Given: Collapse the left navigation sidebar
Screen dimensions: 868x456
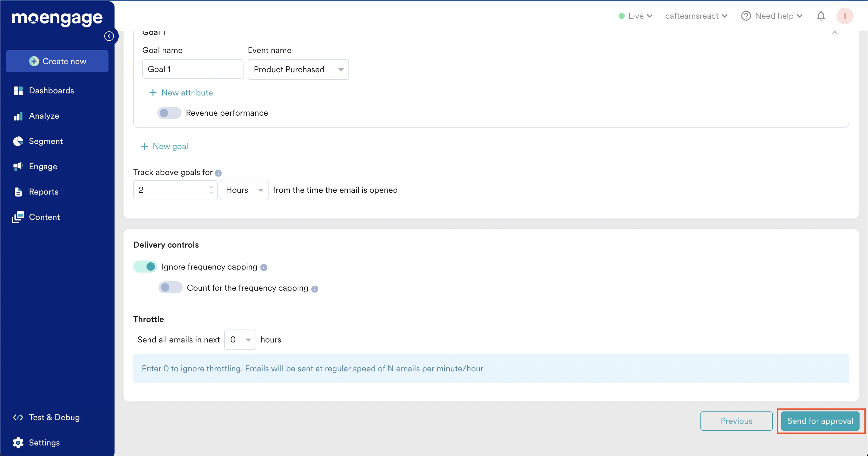Looking at the screenshot, I should pos(109,36).
